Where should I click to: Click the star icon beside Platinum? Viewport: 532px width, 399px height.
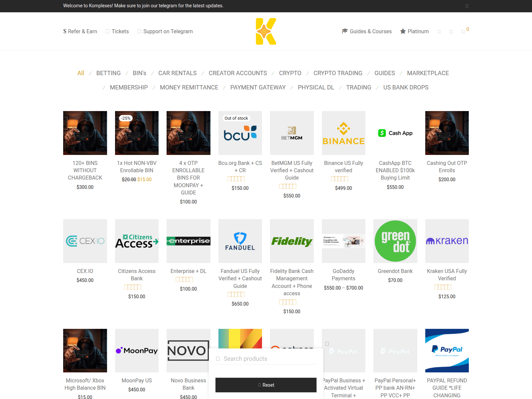[403, 31]
